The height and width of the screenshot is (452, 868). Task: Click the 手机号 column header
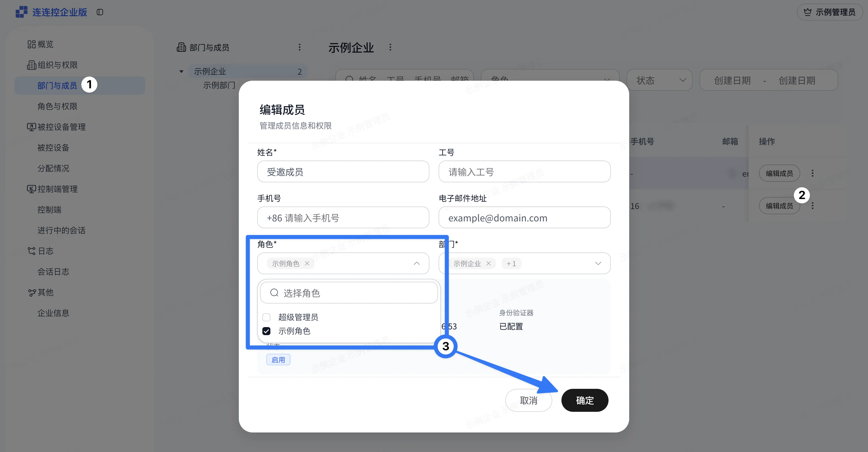[642, 141]
